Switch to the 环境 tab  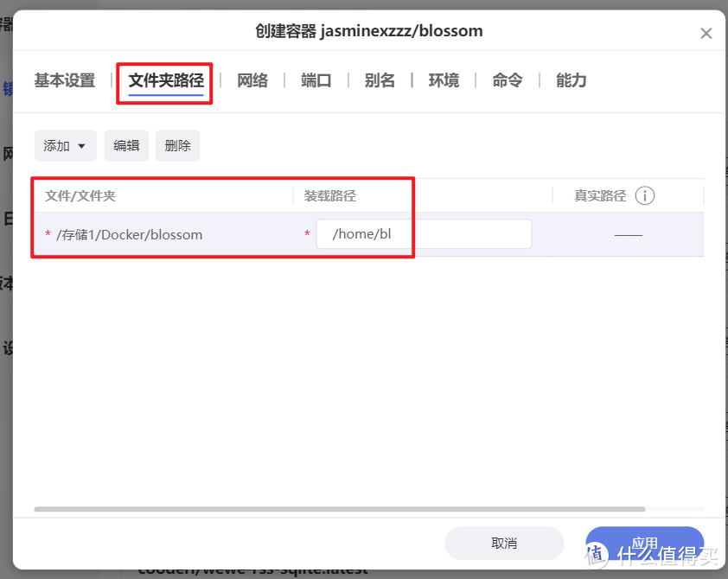[x=444, y=80]
